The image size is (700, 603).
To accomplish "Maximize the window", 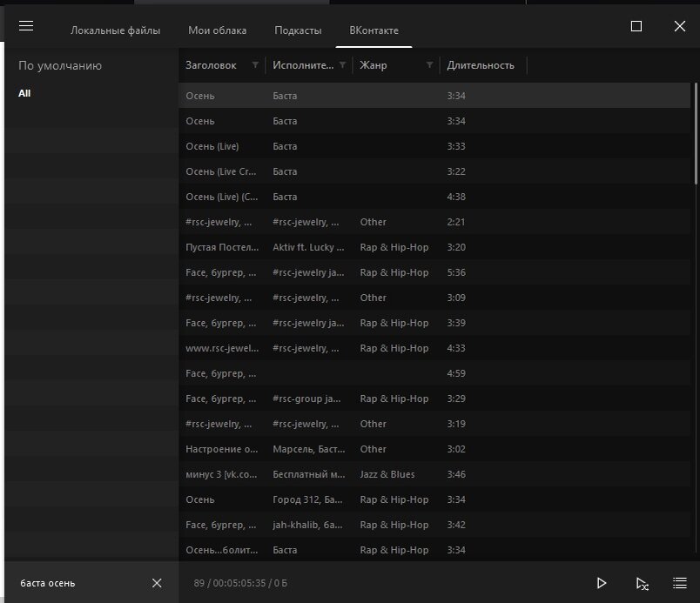I will tap(636, 26).
